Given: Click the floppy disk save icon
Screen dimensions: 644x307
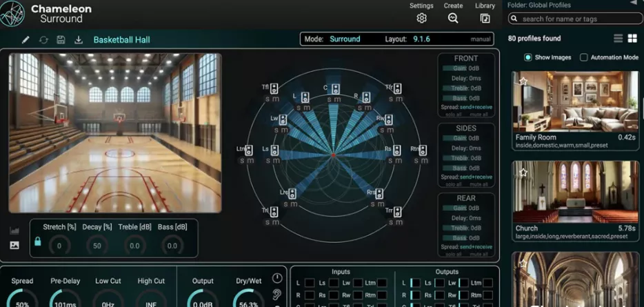Looking at the screenshot, I should tap(61, 40).
